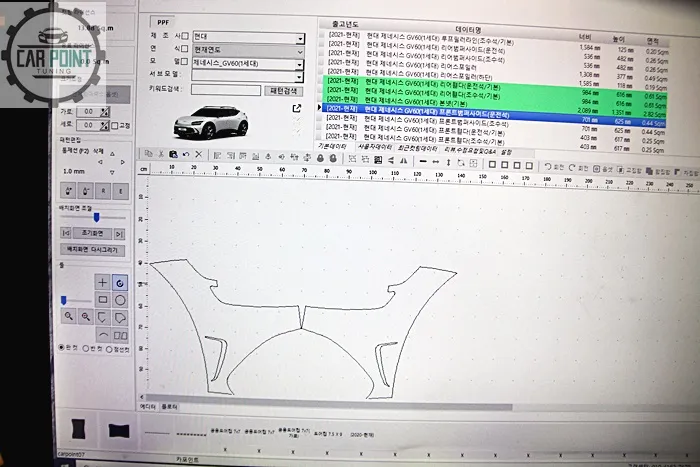Tick the 연식 checkbox
This screenshot has height=467, width=700.
click(x=184, y=49)
